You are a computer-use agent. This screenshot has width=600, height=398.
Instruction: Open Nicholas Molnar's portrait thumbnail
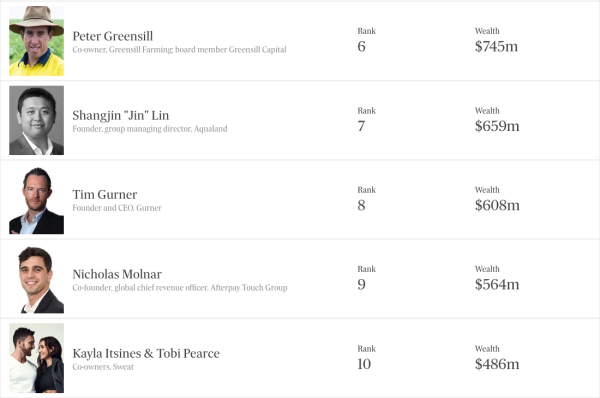pos(36,279)
